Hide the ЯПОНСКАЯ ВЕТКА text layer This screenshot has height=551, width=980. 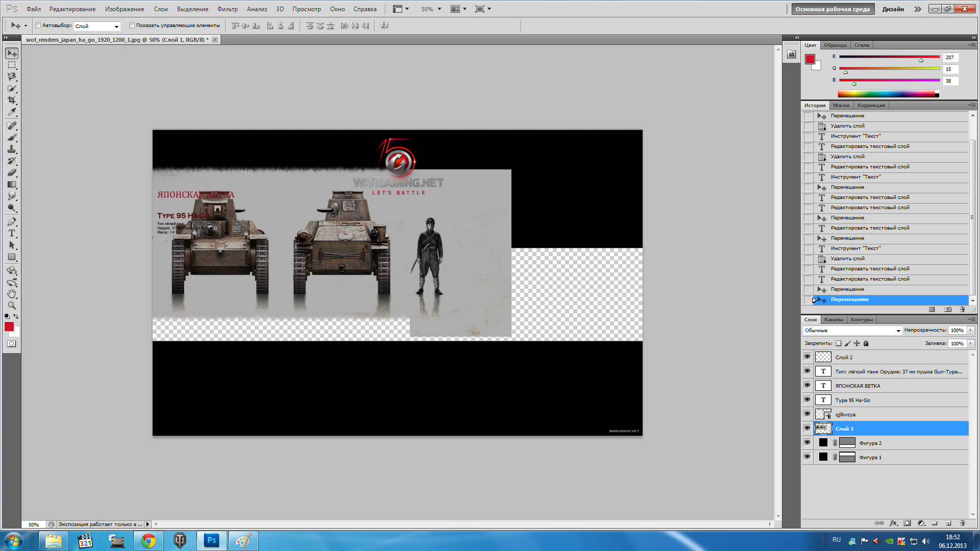807,385
